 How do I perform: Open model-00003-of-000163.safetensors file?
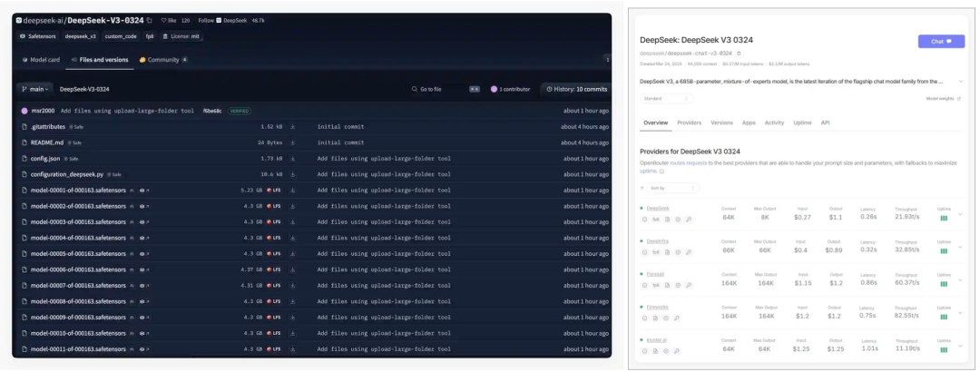[78, 222]
